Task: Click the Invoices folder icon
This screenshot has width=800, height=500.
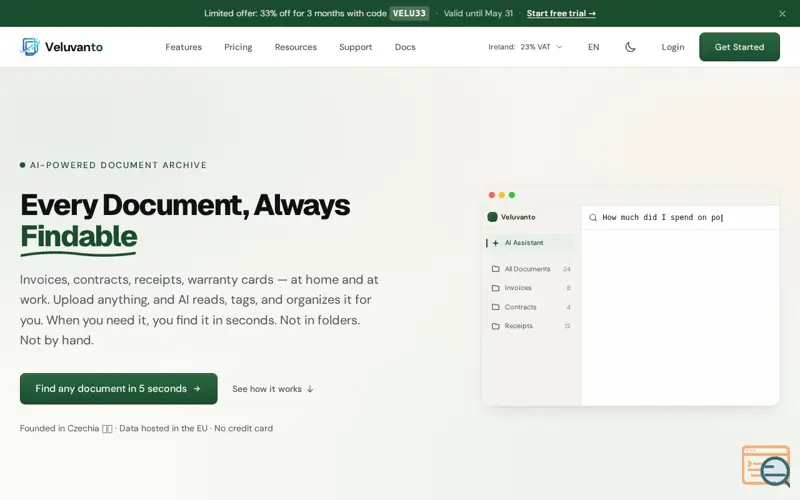Action: pos(495,288)
